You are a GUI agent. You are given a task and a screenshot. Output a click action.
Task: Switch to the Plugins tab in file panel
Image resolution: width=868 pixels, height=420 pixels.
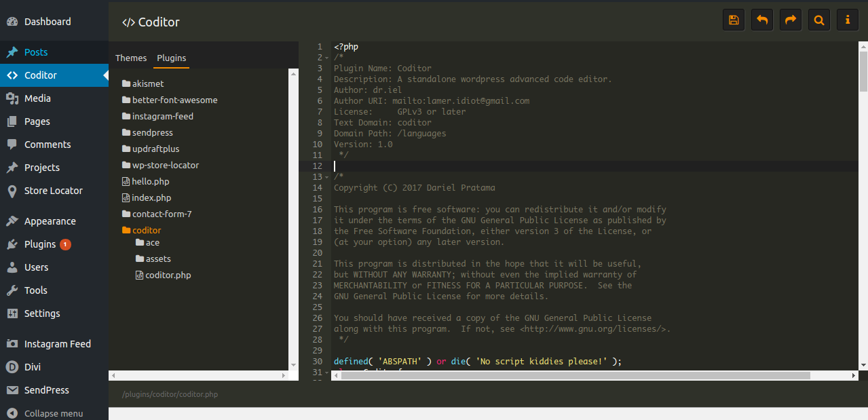pos(172,58)
